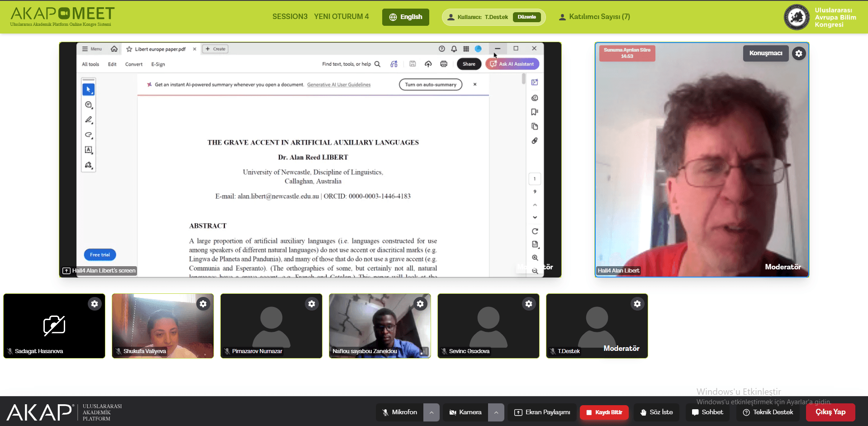
Task: Select the fill and sign tool in Acrobat
Action: tap(89, 165)
